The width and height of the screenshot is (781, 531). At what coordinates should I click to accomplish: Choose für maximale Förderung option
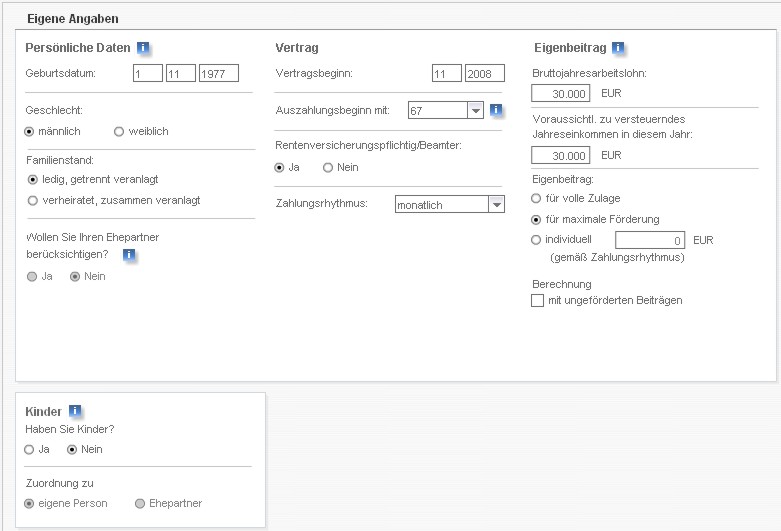click(x=536, y=219)
